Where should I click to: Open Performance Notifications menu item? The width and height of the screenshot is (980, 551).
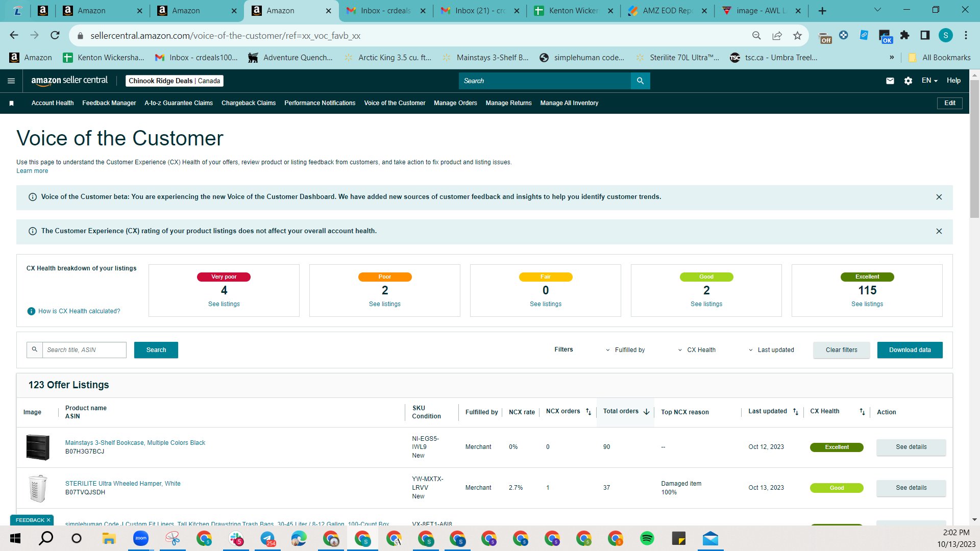click(320, 103)
